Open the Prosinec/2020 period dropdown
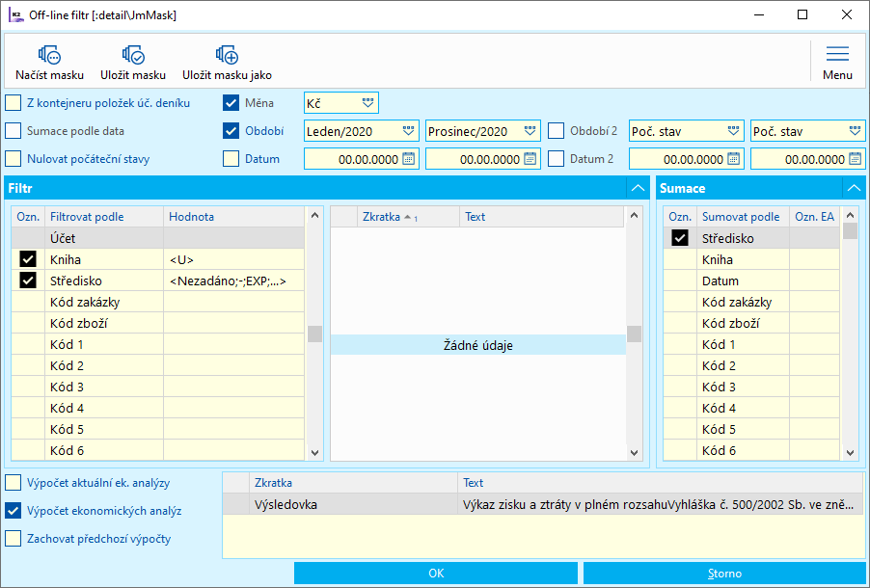The width and height of the screenshot is (870, 588). coord(530,130)
